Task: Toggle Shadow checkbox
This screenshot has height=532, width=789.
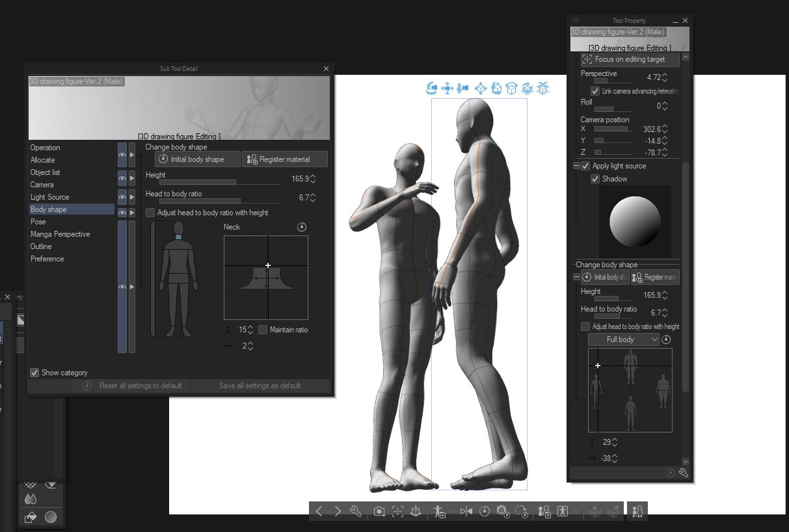Action: click(x=595, y=179)
